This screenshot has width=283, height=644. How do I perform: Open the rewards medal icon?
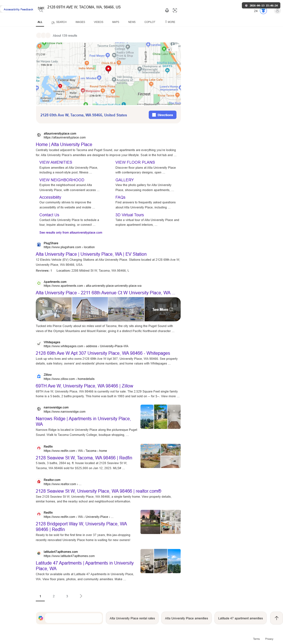click(x=263, y=11)
